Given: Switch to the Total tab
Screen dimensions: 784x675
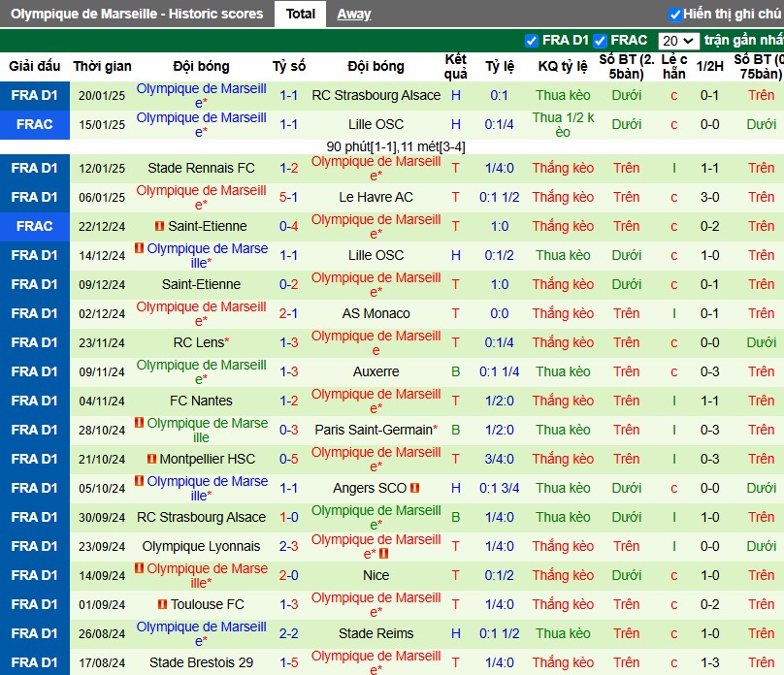Looking at the screenshot, I should [301, 14].
